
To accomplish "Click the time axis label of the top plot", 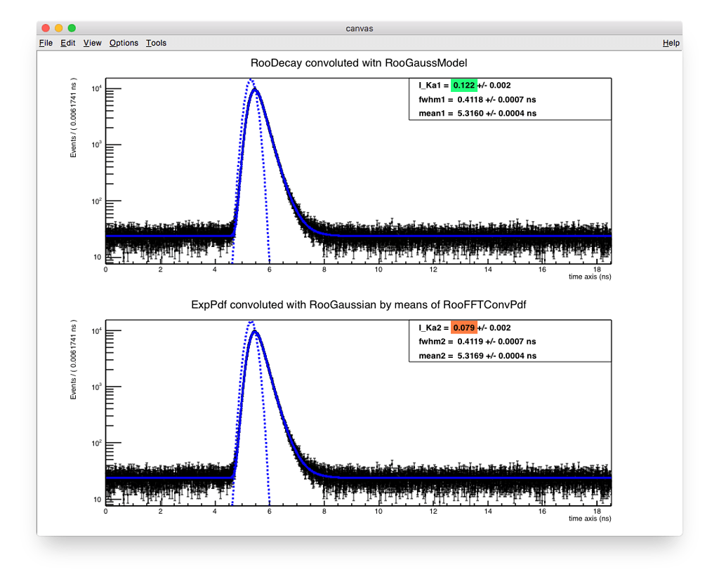I will [x=592, y=276].
